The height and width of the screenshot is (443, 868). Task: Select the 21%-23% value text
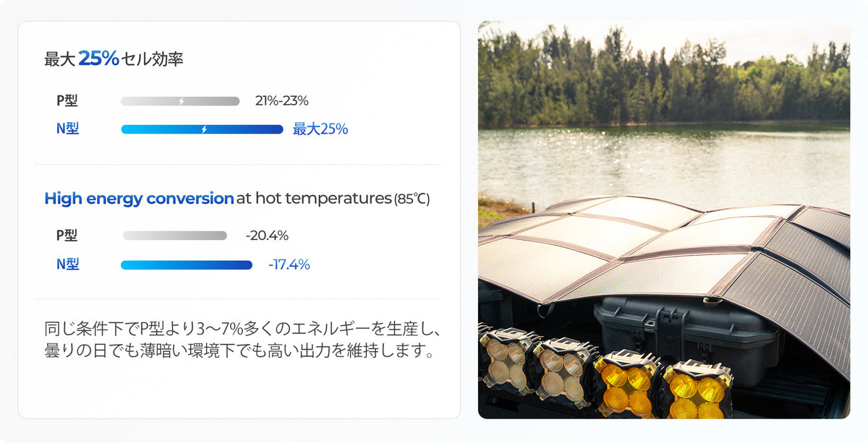click(282, 100)
